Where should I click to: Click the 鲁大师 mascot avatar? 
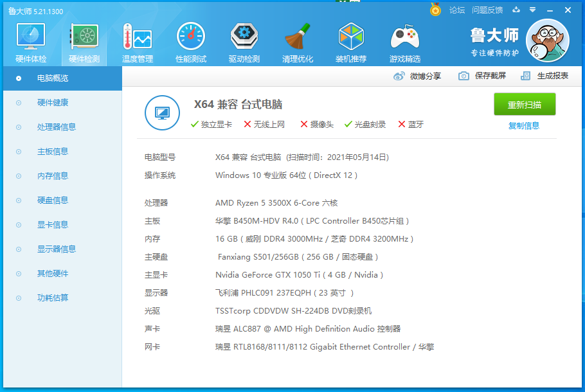coord(547,40)
